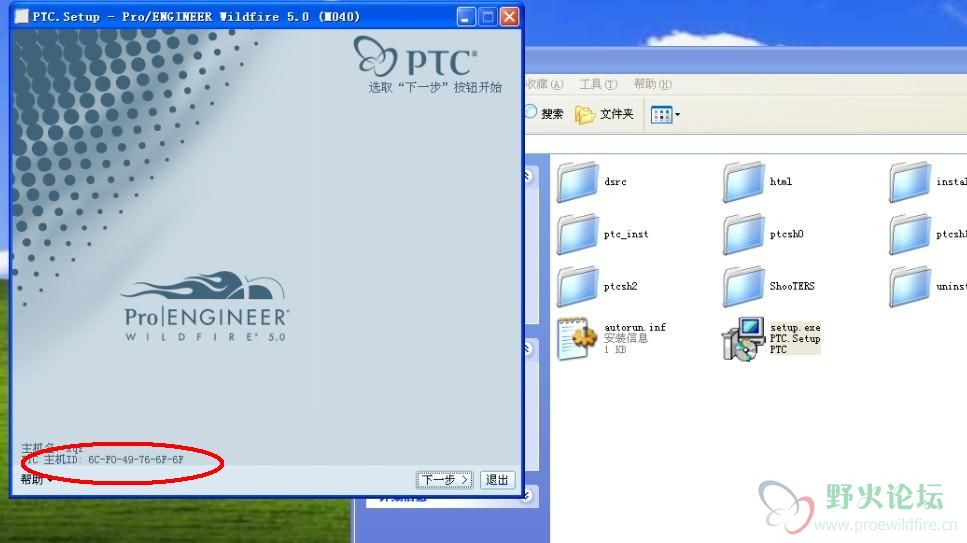
Task: Click the ptc_inst folder name label
Action: point(626,234)
